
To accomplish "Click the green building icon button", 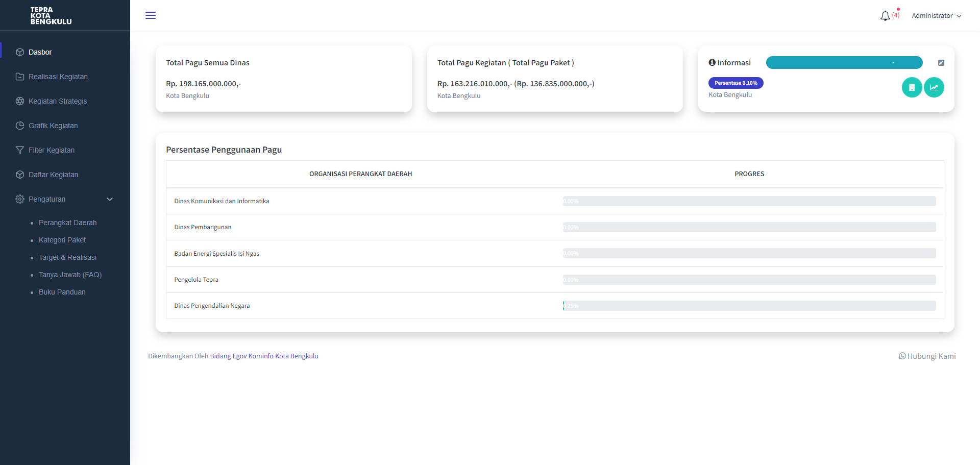I will coord(912,87).
